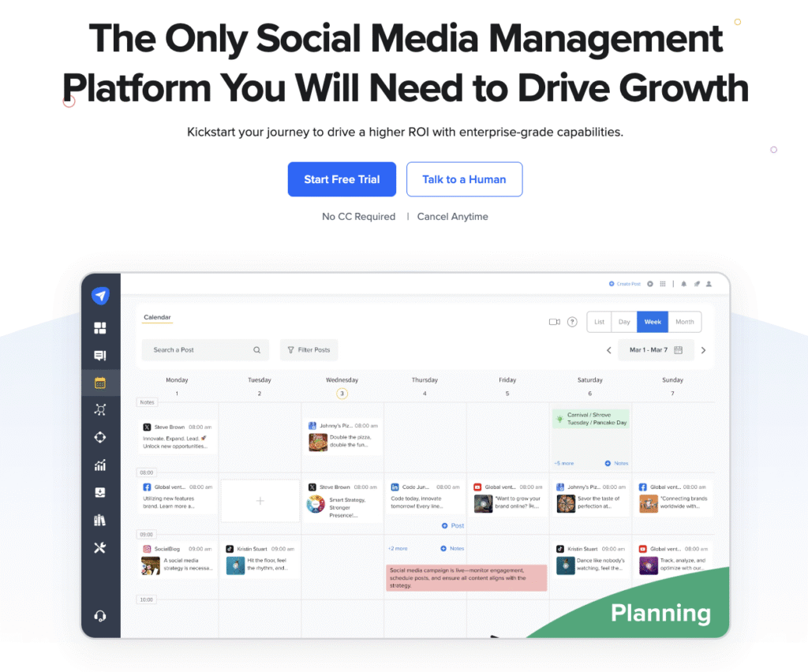Click the Start Free Trial button
This screenshot has height=672, width=808.
342,179
